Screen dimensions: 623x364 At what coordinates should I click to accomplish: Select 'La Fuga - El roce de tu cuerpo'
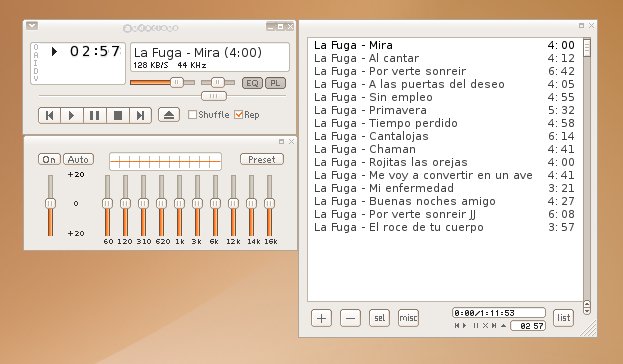pyautogui.click(x=444, y=227)
